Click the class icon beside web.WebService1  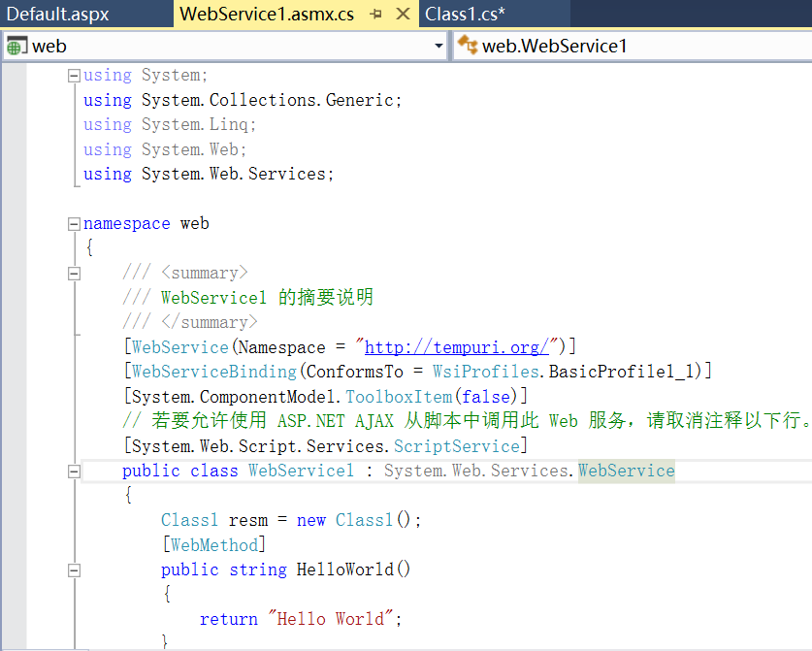[468, 46]
